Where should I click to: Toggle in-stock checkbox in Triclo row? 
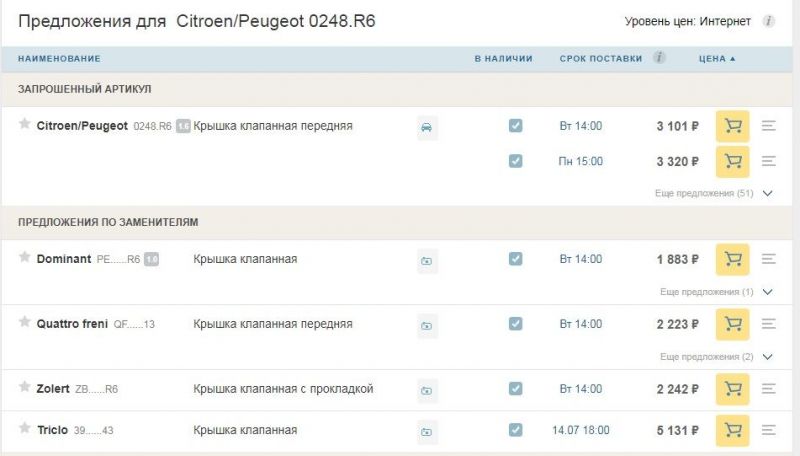[x=515, y=430]
